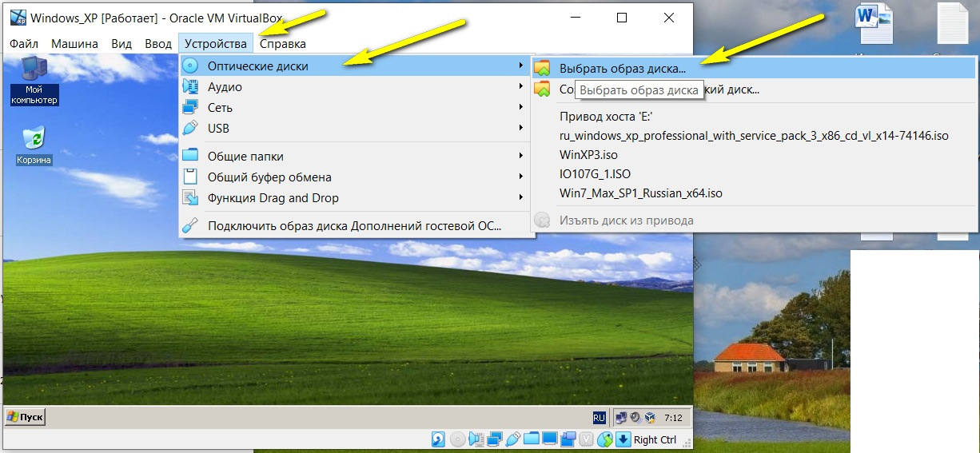Click the Мой компьютер desktop icon
Viewport: 980px width, 453px height.
[x=34, y=81]
